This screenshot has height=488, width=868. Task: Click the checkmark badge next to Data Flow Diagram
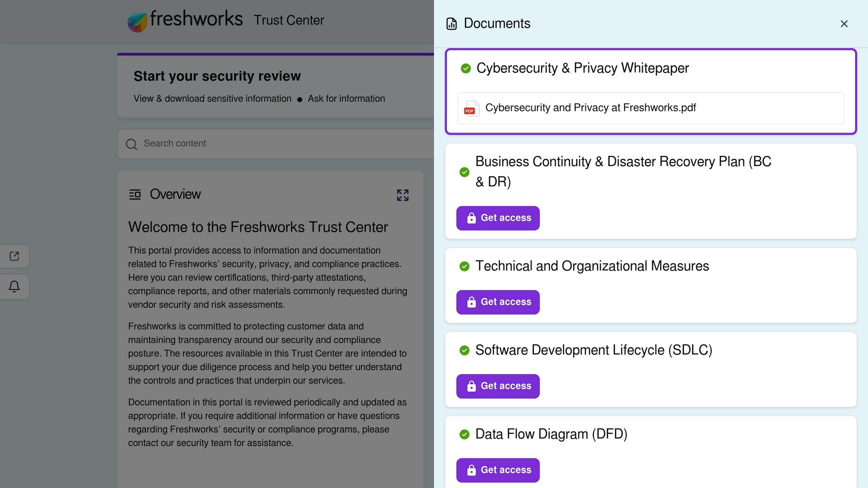click(465, 434)
